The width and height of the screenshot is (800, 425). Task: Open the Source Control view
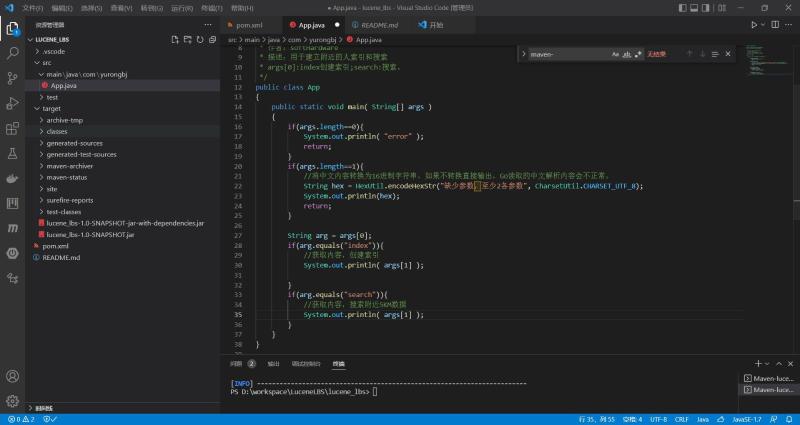tap(12, 78)
